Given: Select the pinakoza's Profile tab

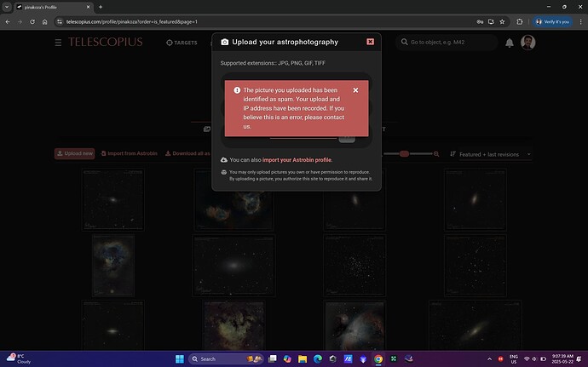Looking at the screenshot, I should click(53, 7).
